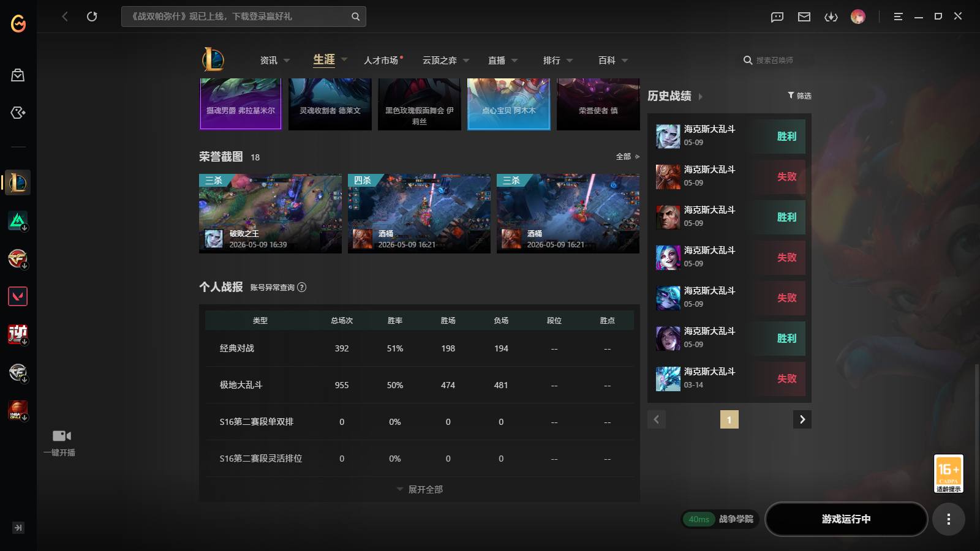The image size is (980, 551).
Task: Open the chat messages icon
Action: coord(777,17)
